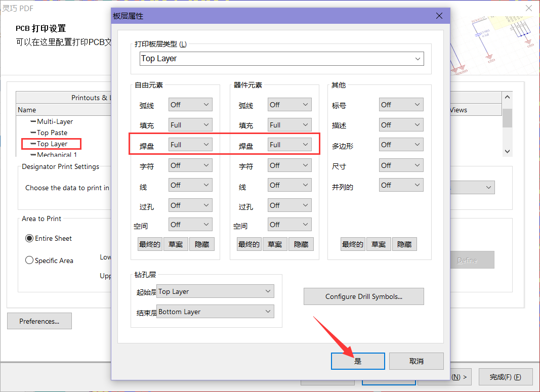Open the 打印板层类型 Top Layer dropdown
The height and width of the screenshot is (392, 540).
(281, 59)
